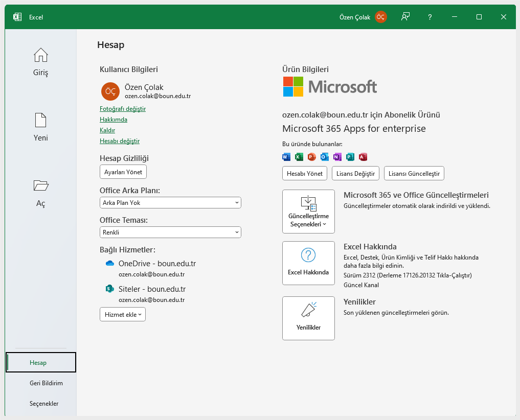The width and height of the screenshot is (520, 420).
Task: Go to Giriş home icon in sidebar
Action: pos(41,55)
